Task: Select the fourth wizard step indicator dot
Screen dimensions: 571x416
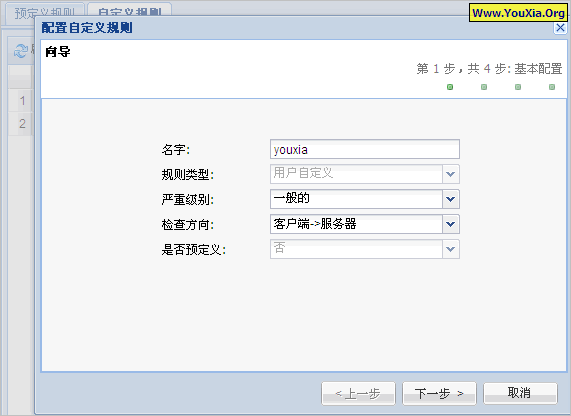Action: [552, 87]
